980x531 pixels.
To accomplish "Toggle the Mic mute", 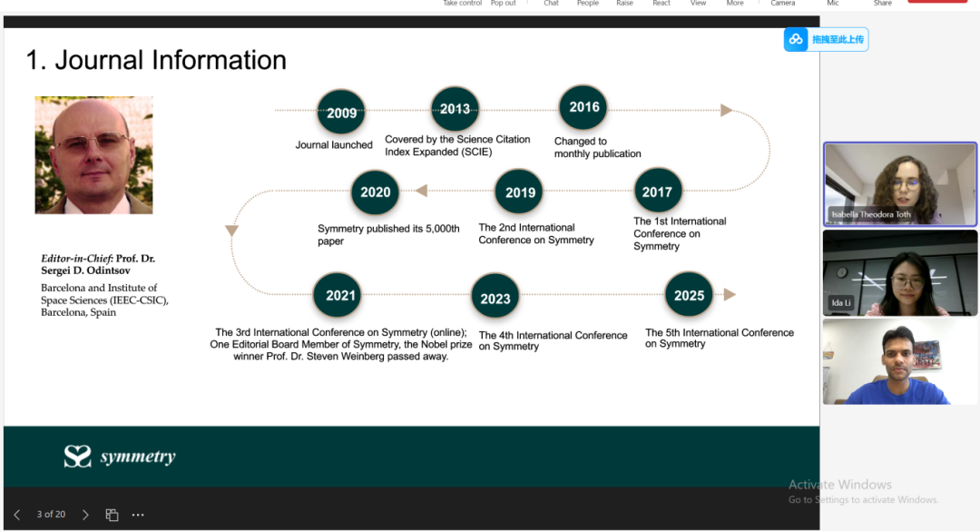I will pos(832,4).
